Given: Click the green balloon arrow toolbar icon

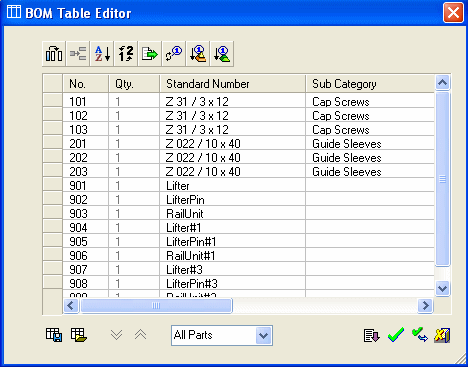Looking at the screenshot, I should 222,54.
